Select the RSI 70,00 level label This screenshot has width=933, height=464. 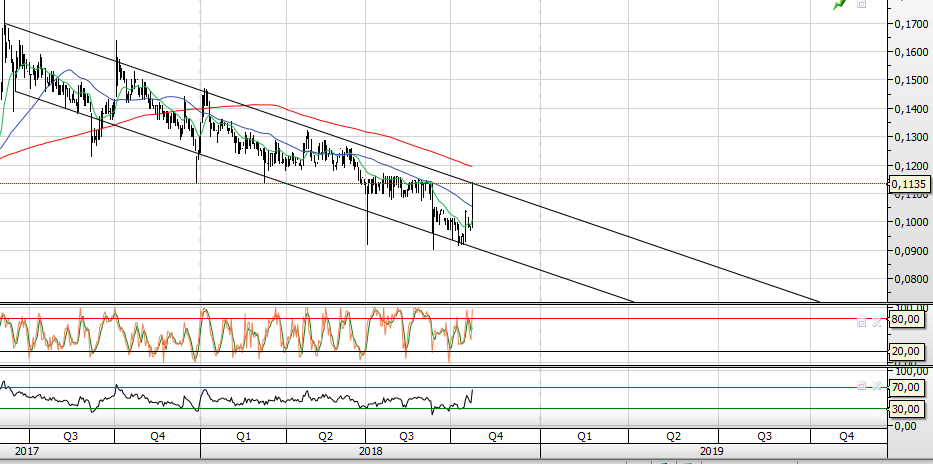pyautogui.click(x=908, y=388)
